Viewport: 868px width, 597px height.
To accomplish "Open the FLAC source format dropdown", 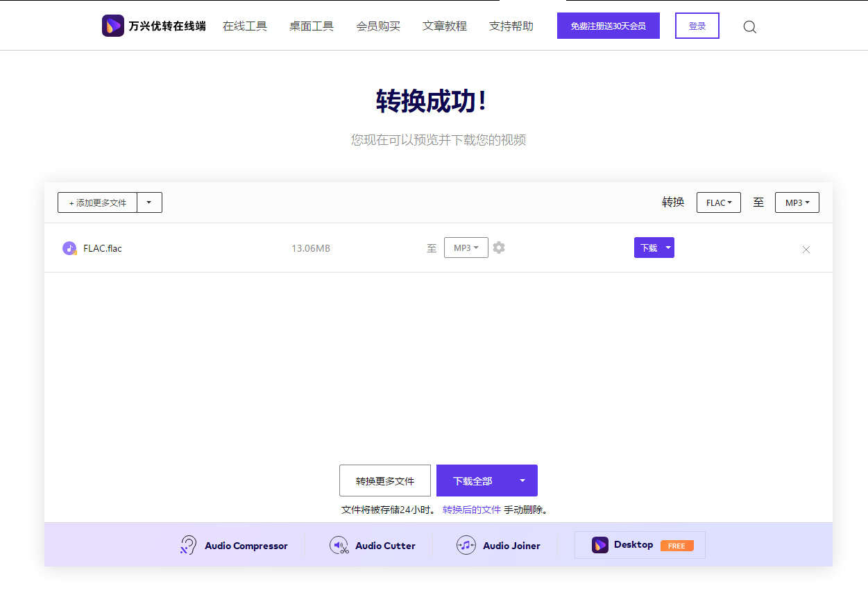I will point(719,202).
